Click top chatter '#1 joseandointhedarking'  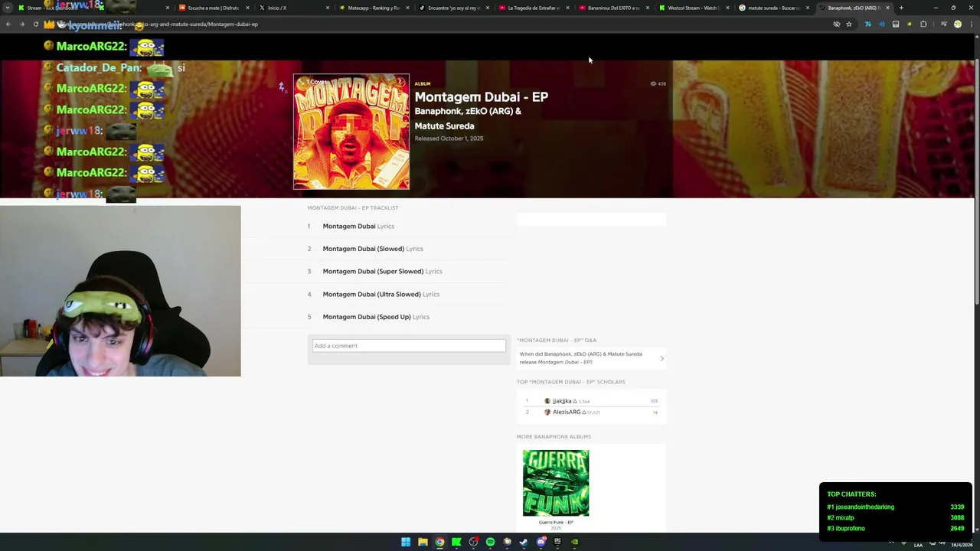[x=861, y=507]
